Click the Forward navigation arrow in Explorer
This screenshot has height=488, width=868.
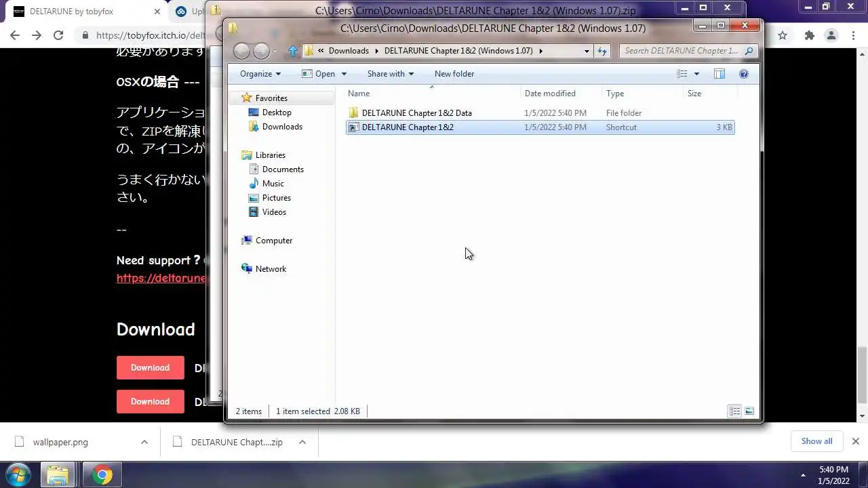pyautogui.click(x=261, y=51)
